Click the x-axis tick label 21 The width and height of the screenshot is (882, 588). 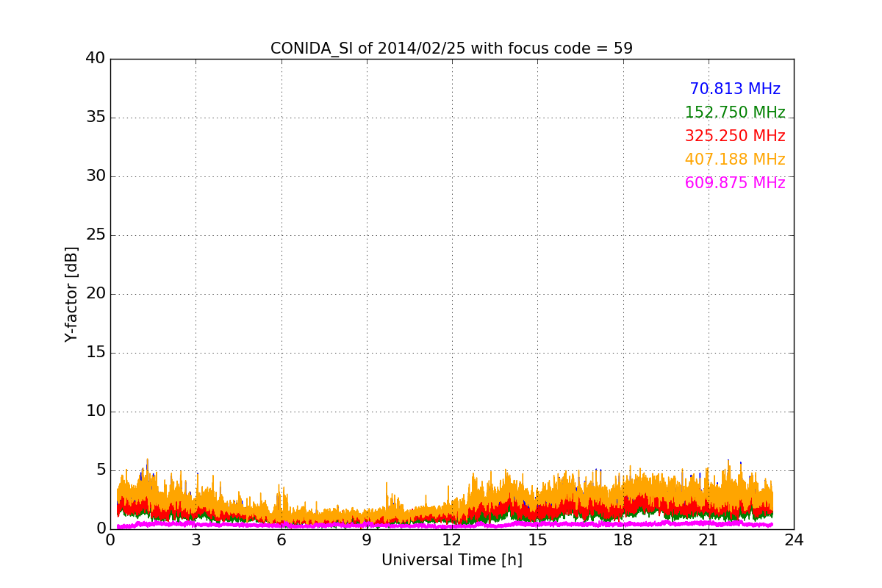tap(709, 540)
